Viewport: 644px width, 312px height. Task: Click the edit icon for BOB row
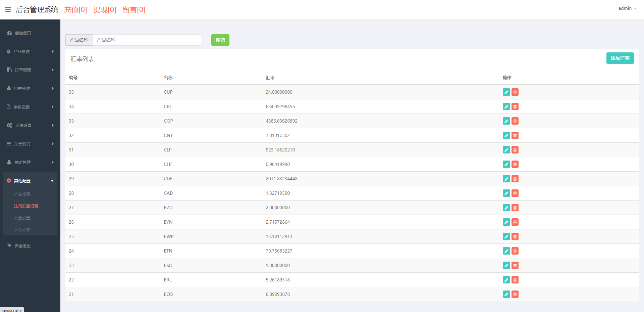coord(506,294)
